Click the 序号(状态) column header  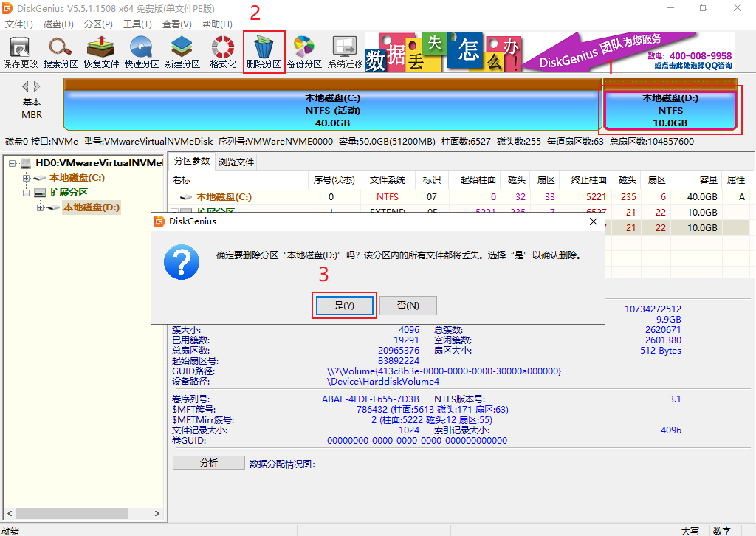click(x=334, y=180)
